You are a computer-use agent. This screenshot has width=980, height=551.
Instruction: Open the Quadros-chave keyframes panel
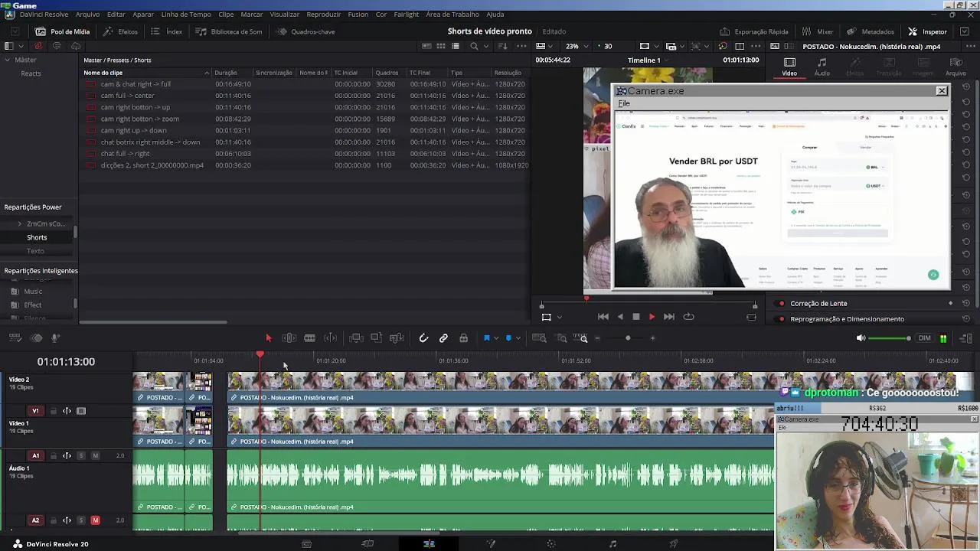pos(305,31)
